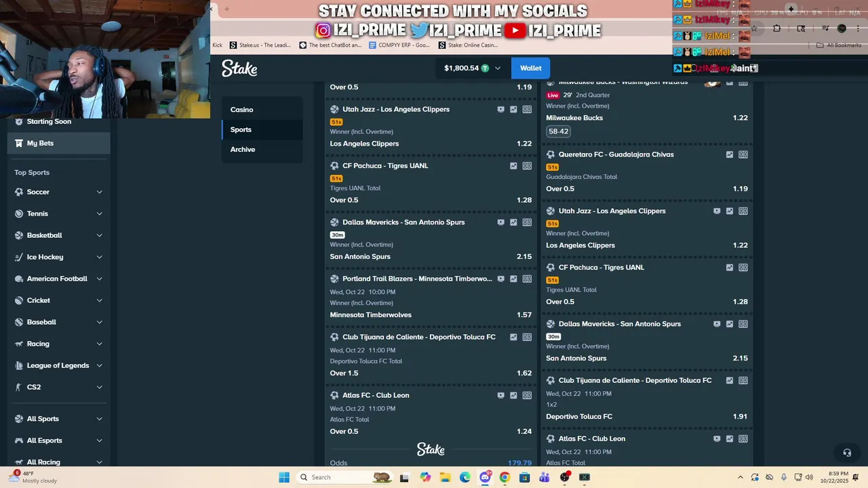
Task: Select the Sports tab
Action: coord(262,129)
